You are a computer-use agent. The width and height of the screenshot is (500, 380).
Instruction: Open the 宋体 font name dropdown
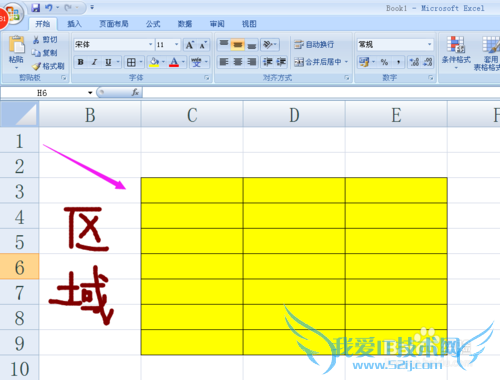click(151, 44)
